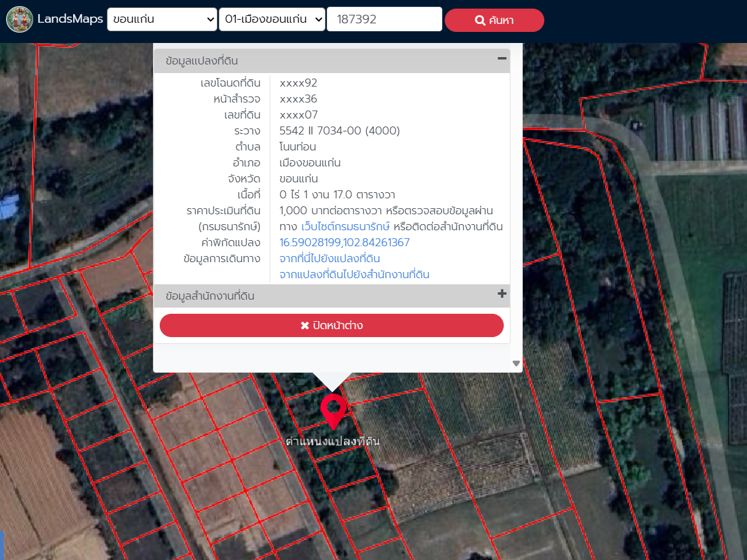The image size is (747, 560).
Task: Click the ตำแหน่งแปลงที่ดิน marker label
Action: coord(332,441)
